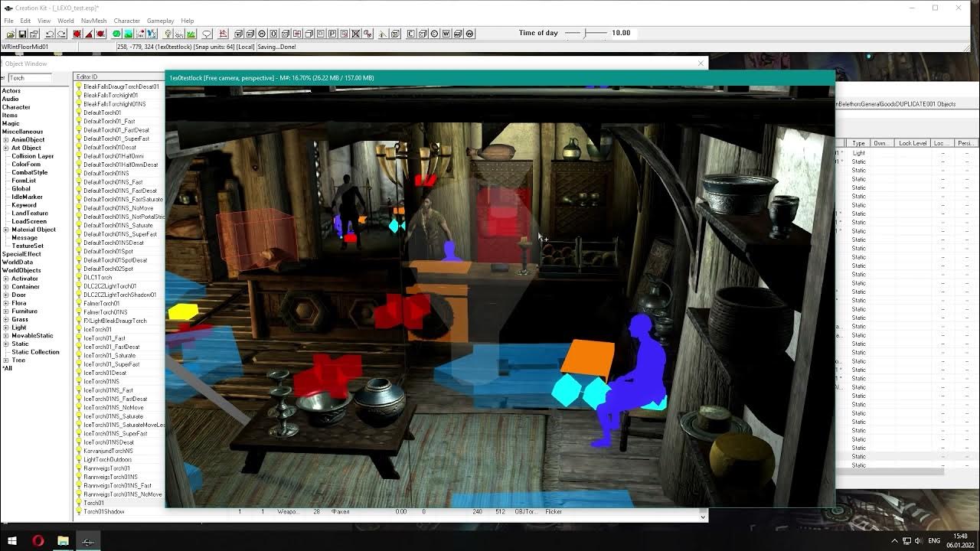Expand the Door tree node
This screenshot has width=980, height=551.
(x=6, y=295)
